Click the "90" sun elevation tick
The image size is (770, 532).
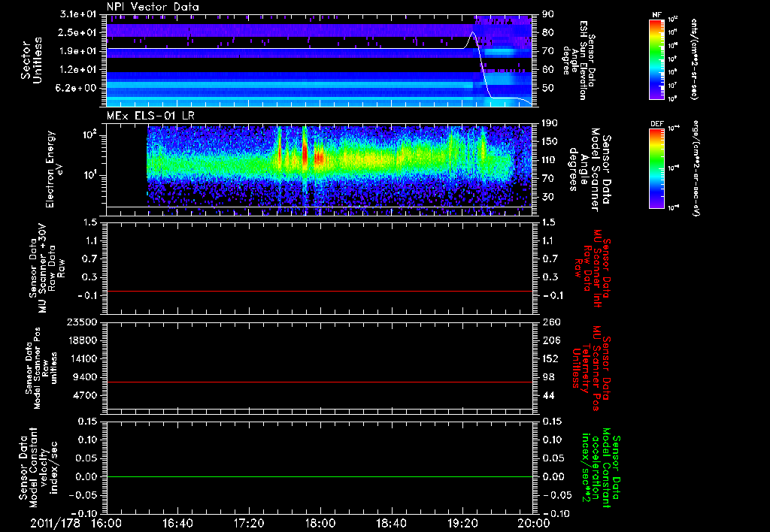[x=548, y=14]
